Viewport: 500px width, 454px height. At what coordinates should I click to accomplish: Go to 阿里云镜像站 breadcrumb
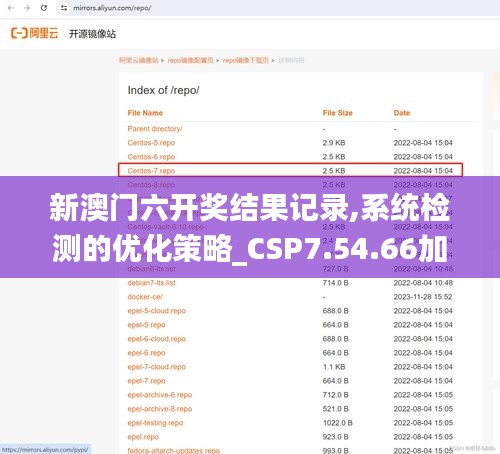[x=139, y=60]
